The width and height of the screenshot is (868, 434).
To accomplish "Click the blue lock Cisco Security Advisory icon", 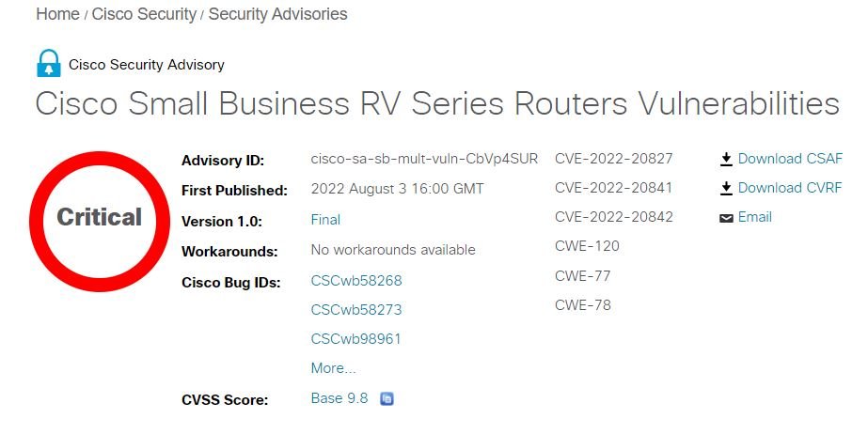I will point(48,64).
